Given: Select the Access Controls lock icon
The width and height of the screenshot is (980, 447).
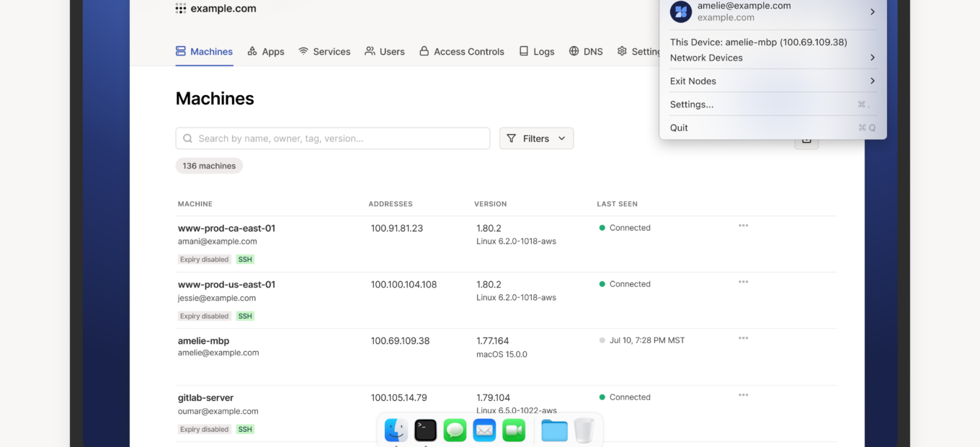Looking at the screenshot, I should [x=424, y=51].
